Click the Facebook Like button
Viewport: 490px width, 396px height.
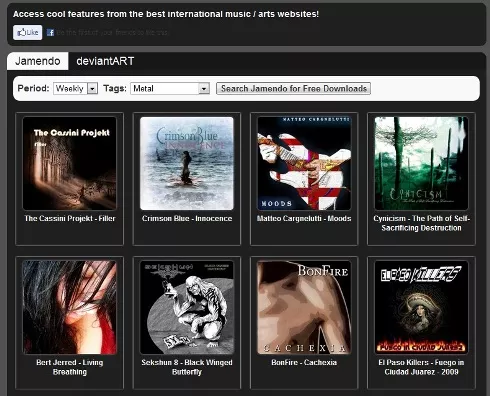[x=28, y=32]
